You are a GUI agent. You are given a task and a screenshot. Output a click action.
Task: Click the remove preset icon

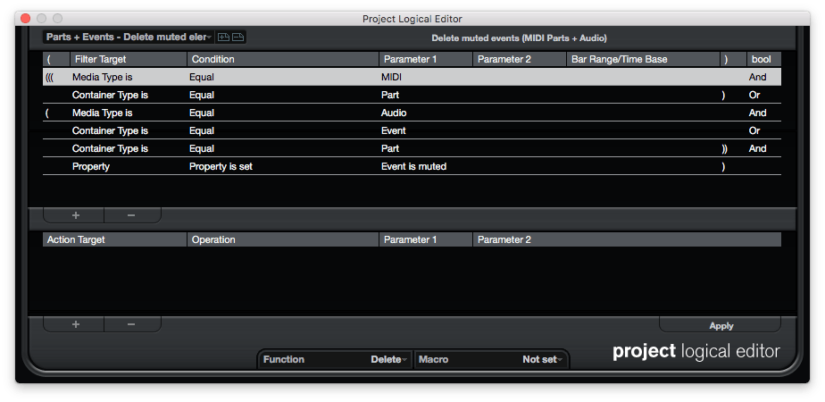click(x=238, y=37)
